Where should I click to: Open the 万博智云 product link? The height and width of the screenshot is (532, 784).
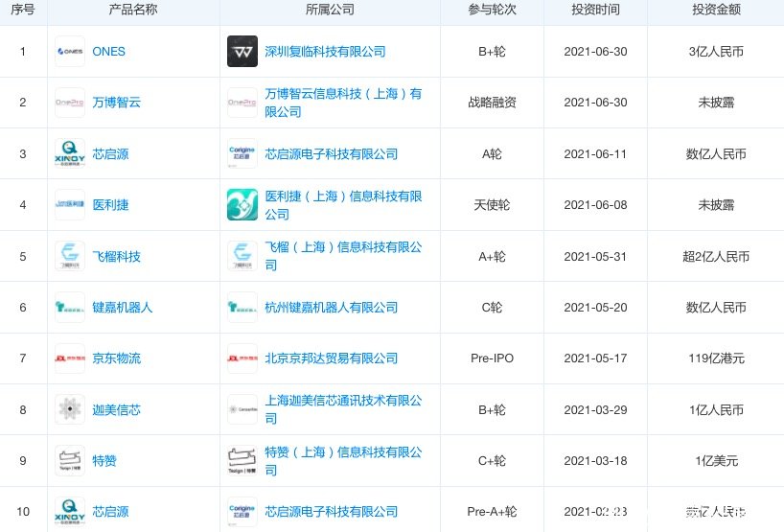coord(117,103)
